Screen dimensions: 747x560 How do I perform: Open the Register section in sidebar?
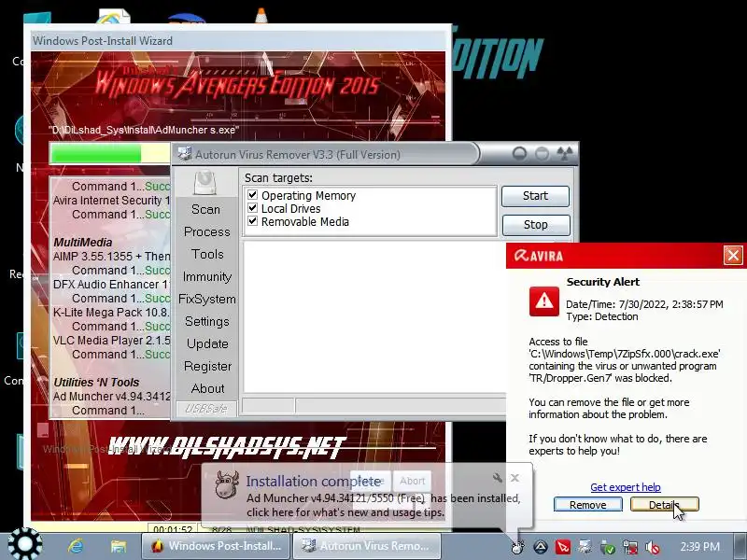pos(207,366)
